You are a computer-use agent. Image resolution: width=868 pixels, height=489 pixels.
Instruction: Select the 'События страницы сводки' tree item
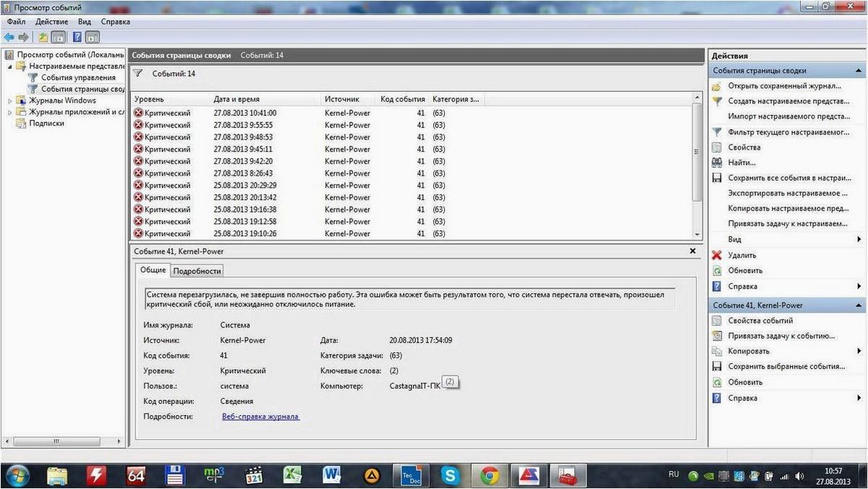pos(82,89)
